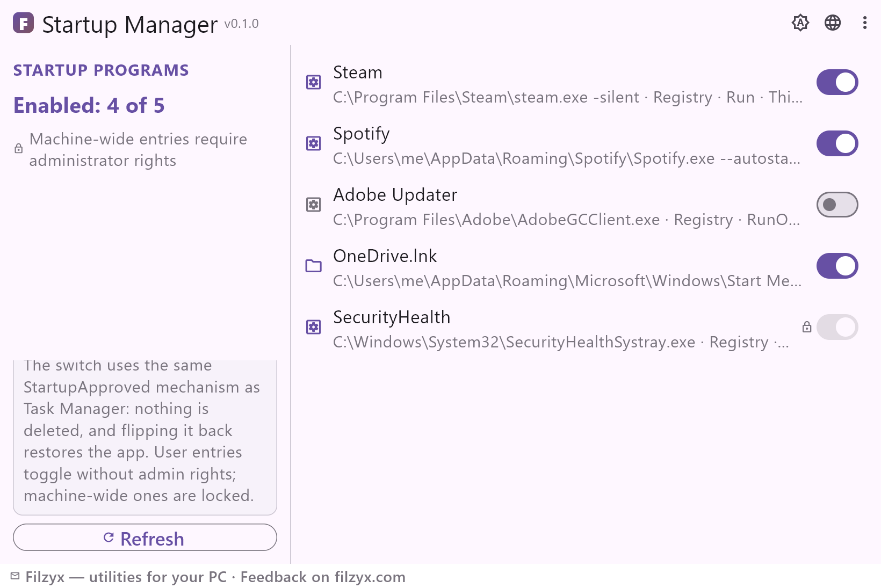Viewport: 881px width, 588px height.
Task: Select the Adobe Updater entry name
Action: [395, 195]
